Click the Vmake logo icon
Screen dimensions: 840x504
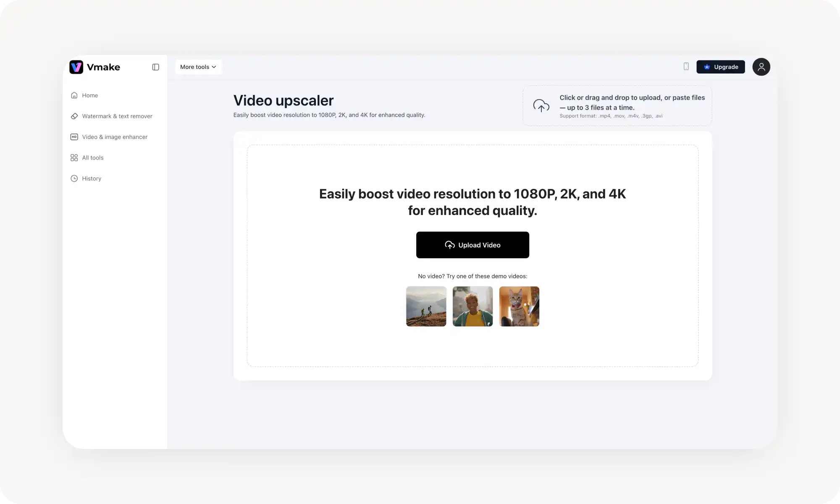tap(76, 67)
